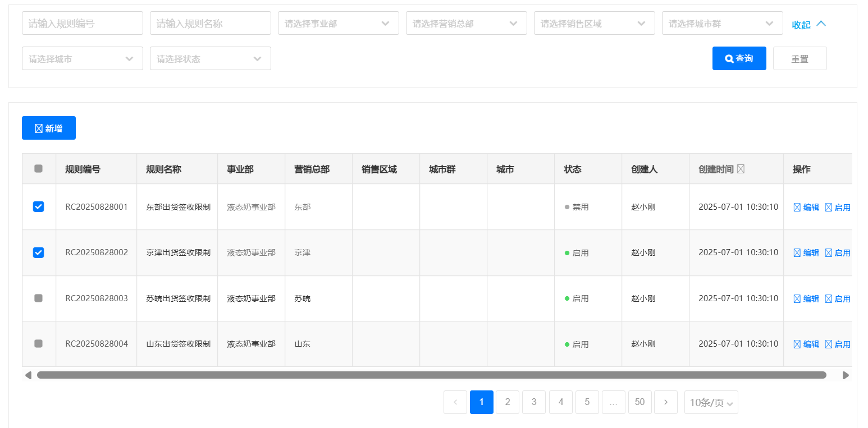
Task: Click 编辑 for row RC20250828003
Action: (806, 298)
